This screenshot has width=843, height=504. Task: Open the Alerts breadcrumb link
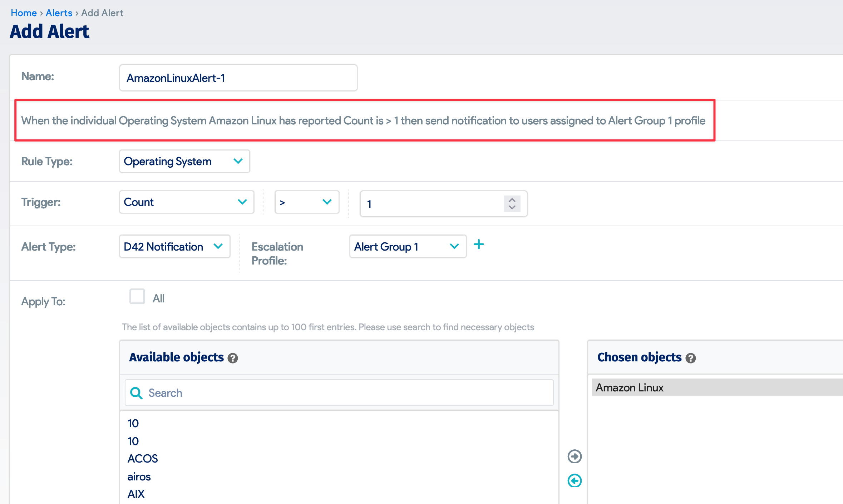tap(59, 13)
